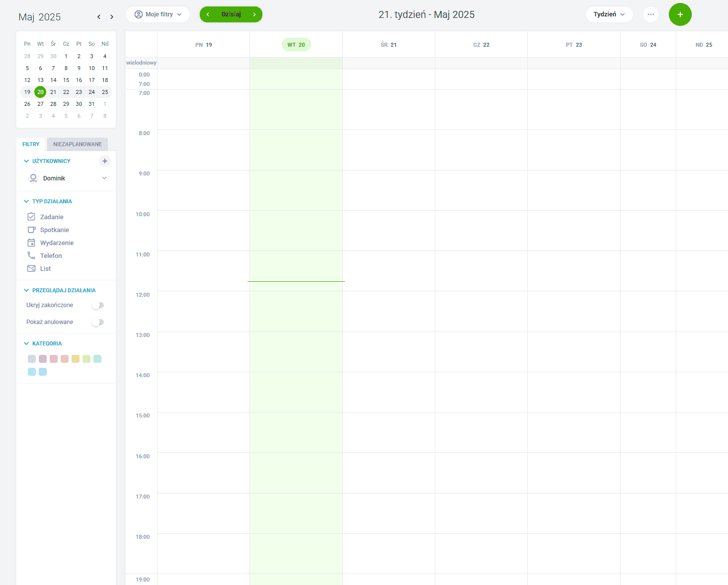Go to previous month in mini calendar
This screenshot has width=728, height=585.
(99, 17)
